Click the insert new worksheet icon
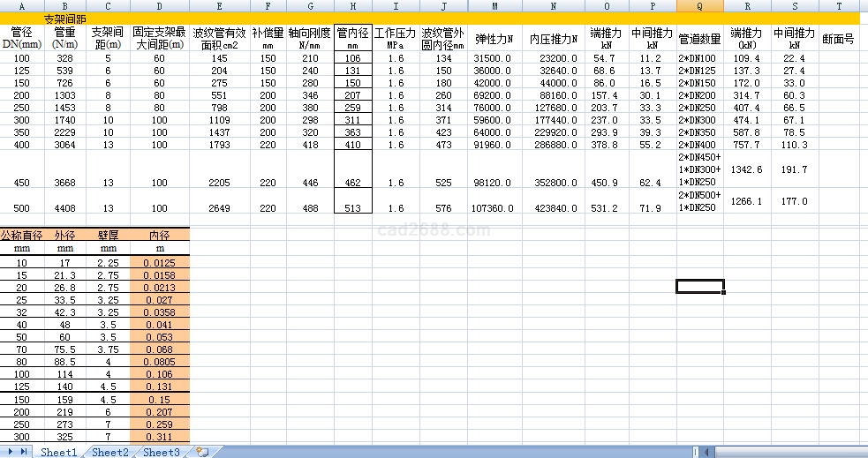 click(x=202, y=452)
